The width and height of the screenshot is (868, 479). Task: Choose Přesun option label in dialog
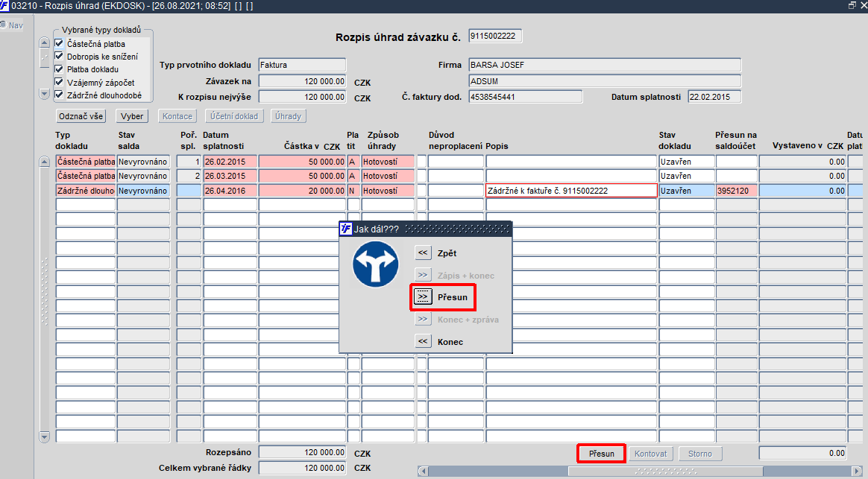pos(452,297)
